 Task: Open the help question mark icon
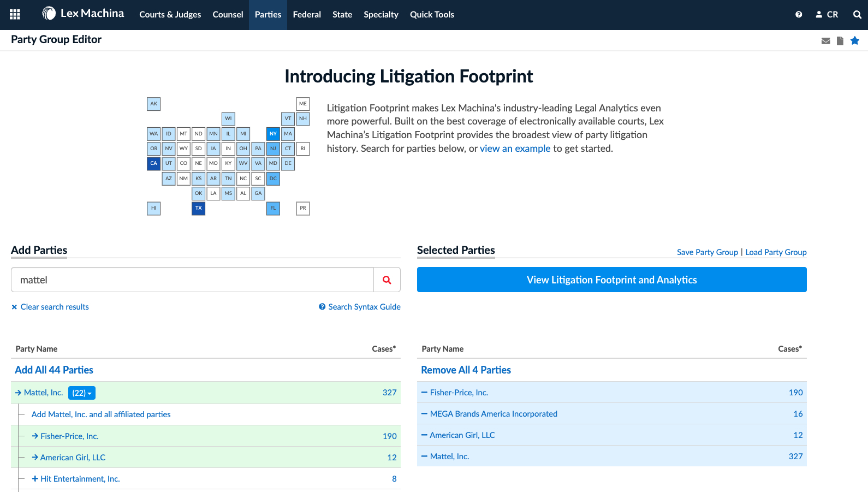(x=799, y=15)
